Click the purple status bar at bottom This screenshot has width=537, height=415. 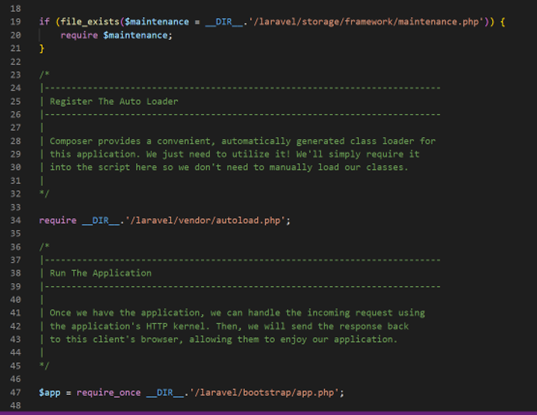click(x=268, y=413)
